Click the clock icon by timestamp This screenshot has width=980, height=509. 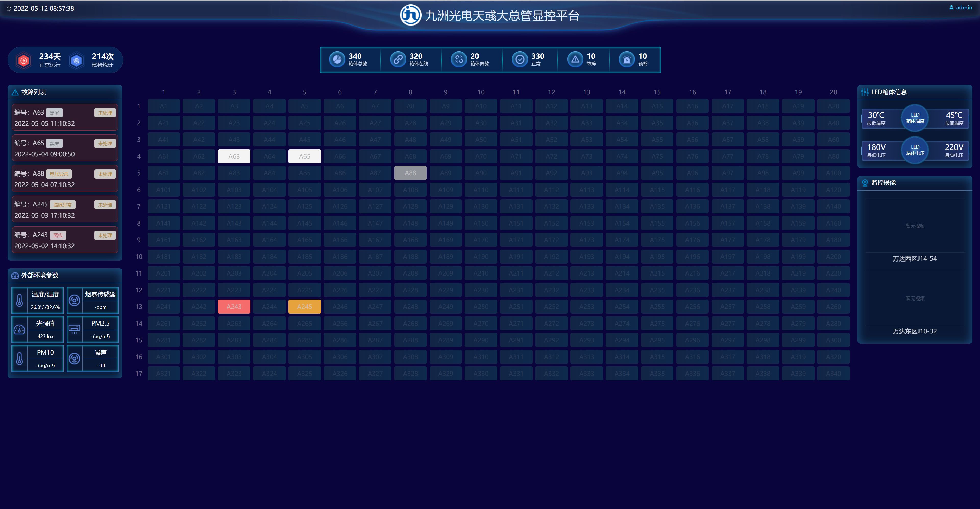click(9, 8)
